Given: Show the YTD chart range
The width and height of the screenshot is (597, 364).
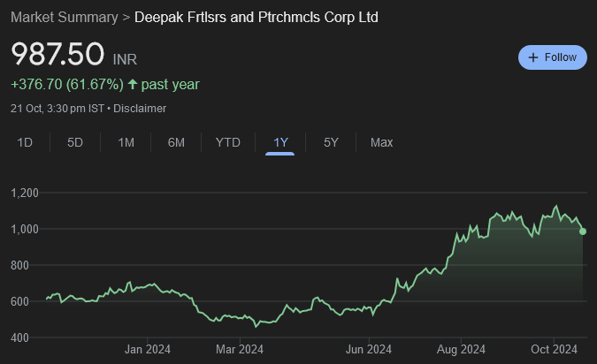Looking at the screenshot, I should pyautogui.click(x=227, y=142).
